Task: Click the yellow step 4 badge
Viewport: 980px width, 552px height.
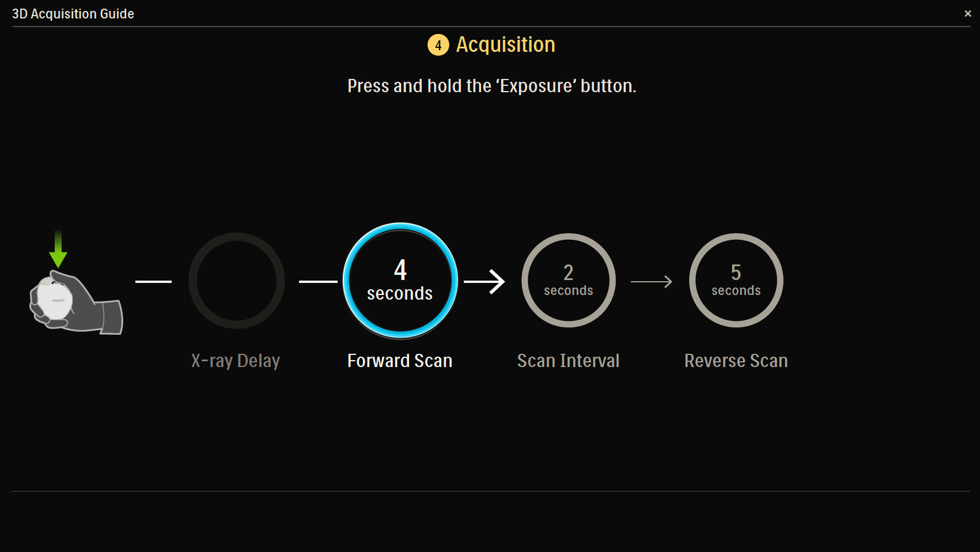Action: pyautogui.click(x=438, y=45)
